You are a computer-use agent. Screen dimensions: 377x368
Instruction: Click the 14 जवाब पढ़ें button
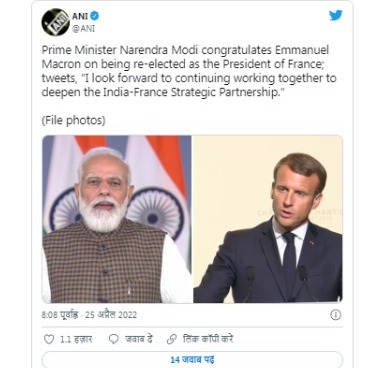click(192, 360)
